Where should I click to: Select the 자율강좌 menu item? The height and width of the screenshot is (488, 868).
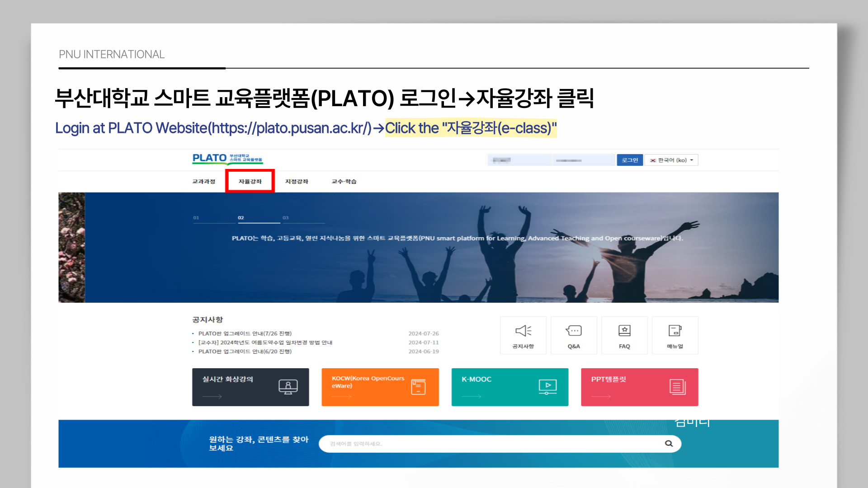[250, 182]
